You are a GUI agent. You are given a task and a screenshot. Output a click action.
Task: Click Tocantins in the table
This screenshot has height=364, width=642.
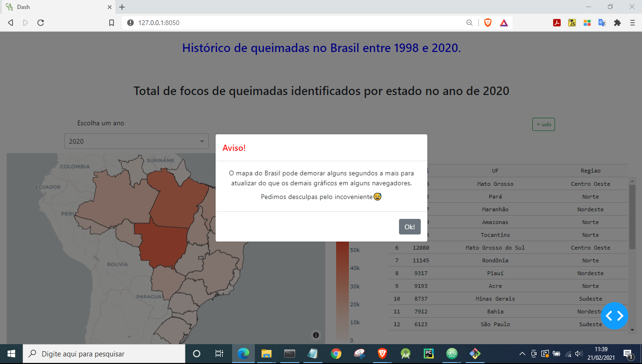tap(495, 234)
